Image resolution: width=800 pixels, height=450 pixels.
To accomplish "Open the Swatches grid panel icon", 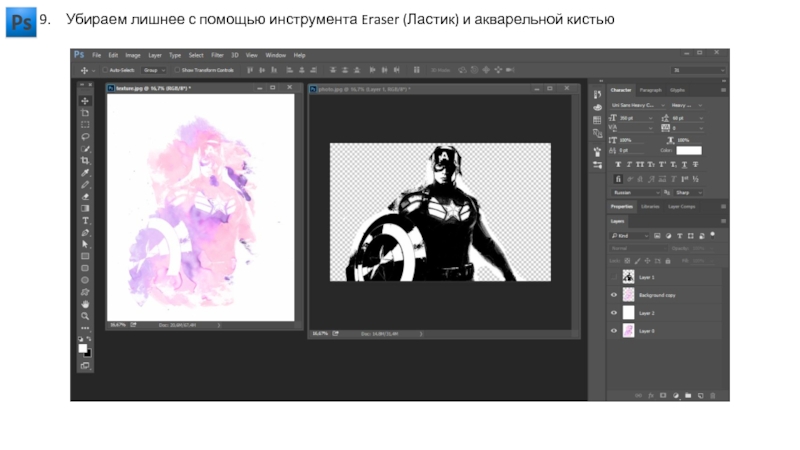I will [597, 120].
